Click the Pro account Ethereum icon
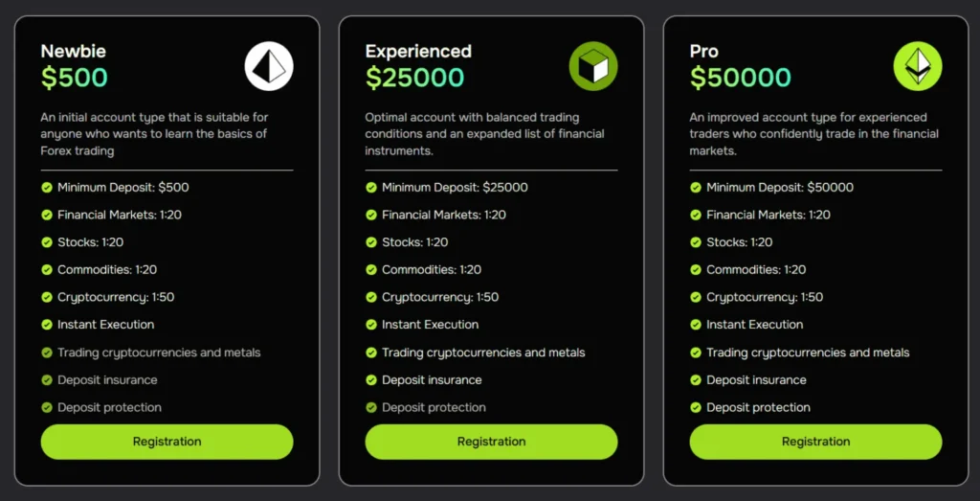Viewport: 980px width, 501px height. coord(918,66)
